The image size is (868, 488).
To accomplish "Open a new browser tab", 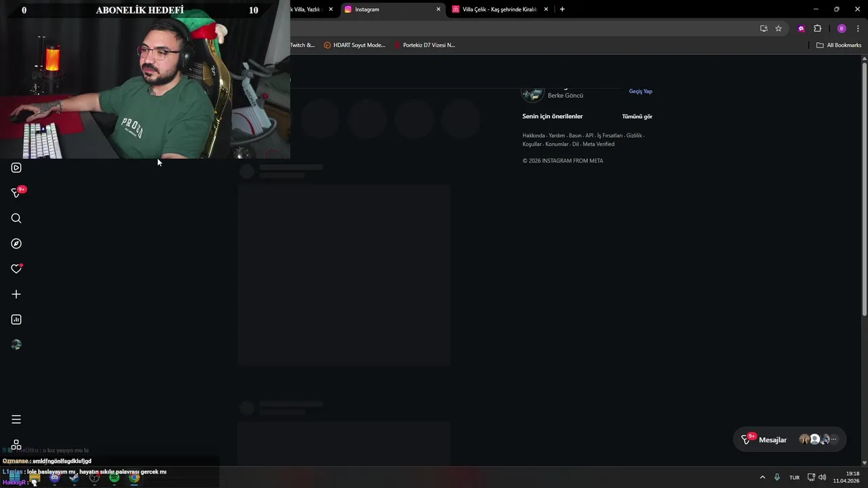I will (x=562, y=9).
